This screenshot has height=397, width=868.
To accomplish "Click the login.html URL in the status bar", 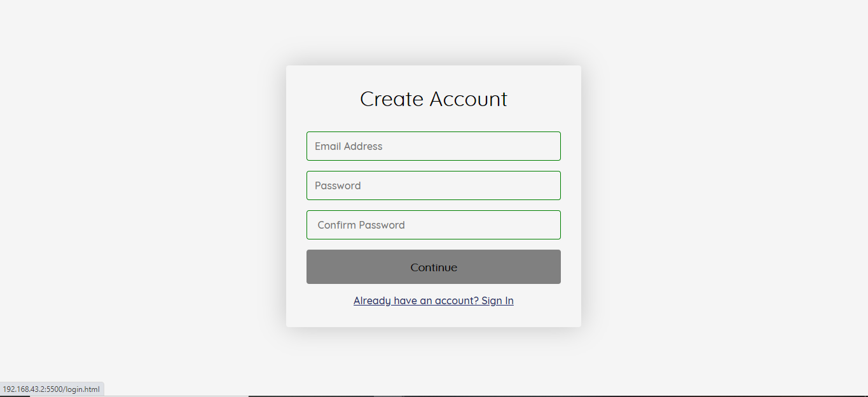I will pos(52,388).
